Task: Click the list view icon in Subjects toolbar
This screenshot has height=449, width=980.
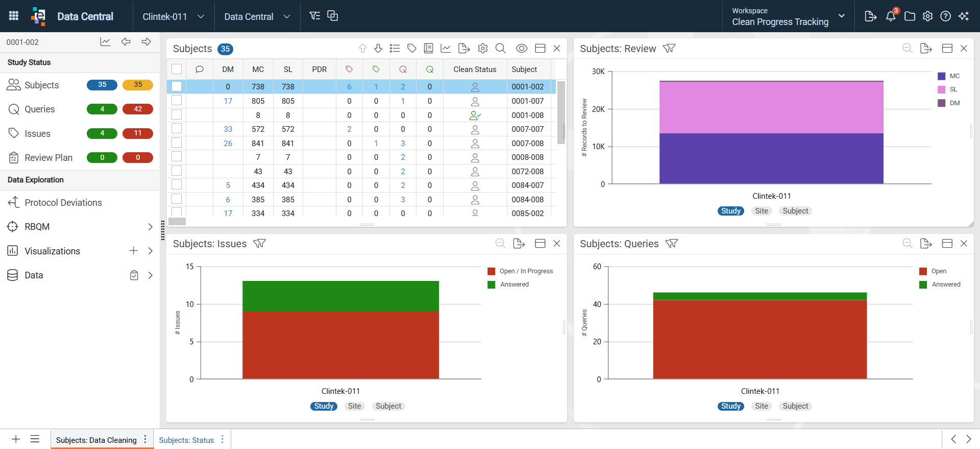Action: pos(395,48)
